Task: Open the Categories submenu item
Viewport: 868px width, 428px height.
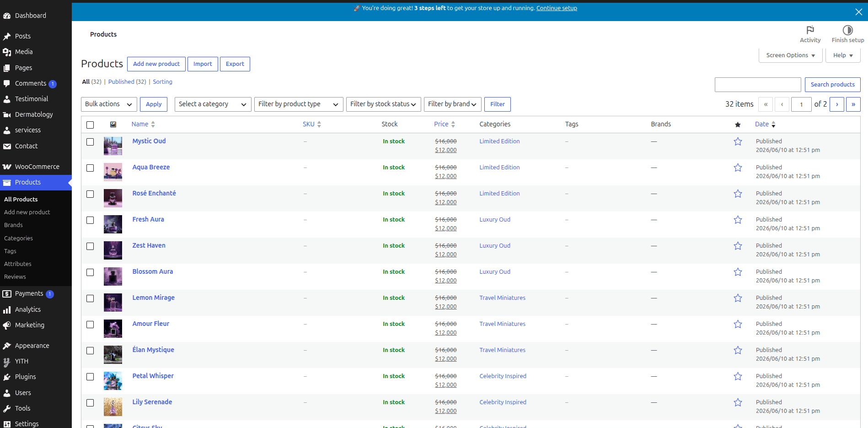Action: 18,238
